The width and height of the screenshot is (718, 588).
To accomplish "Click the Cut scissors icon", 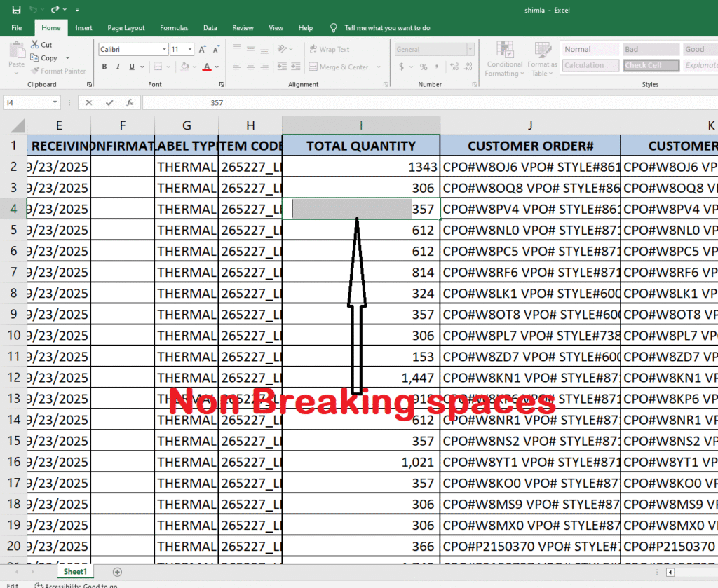I will 36,45.
